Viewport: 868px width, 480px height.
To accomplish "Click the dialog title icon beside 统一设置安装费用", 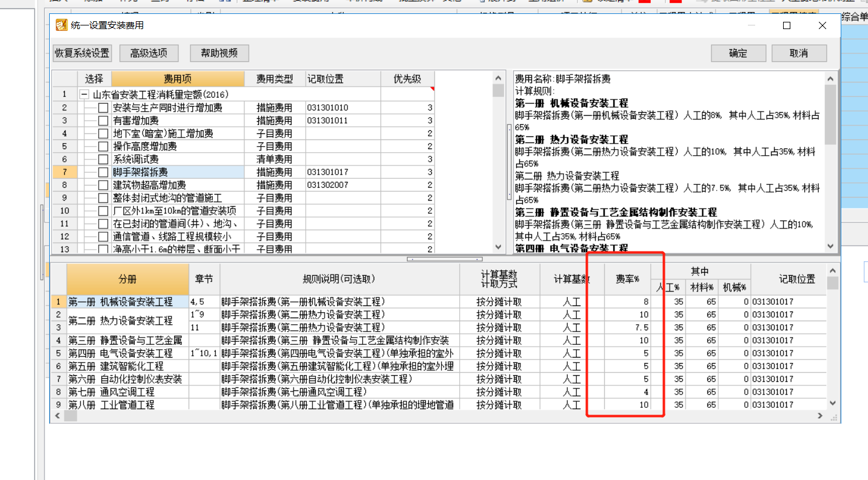I will coord(61,25).
